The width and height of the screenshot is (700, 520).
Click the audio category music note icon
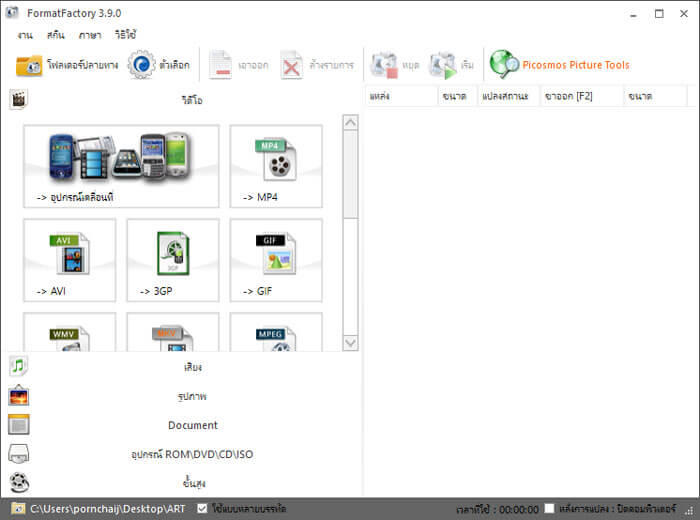(18, 366)
